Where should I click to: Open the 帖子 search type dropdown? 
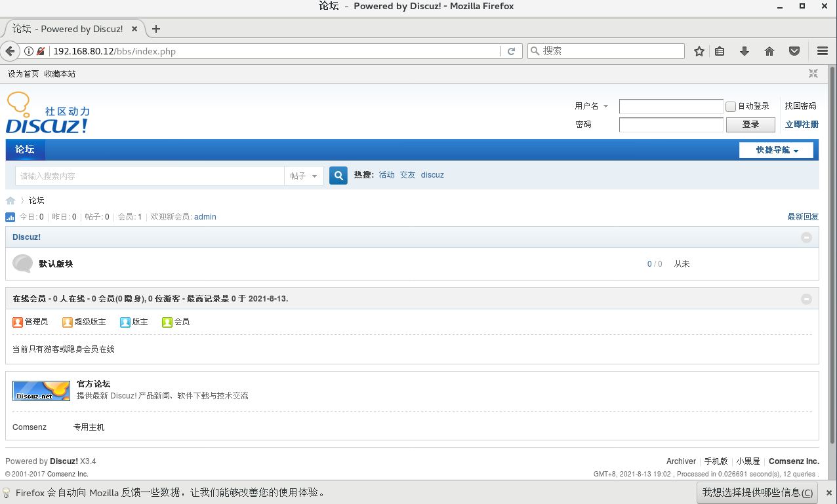[x=304, y=176]
